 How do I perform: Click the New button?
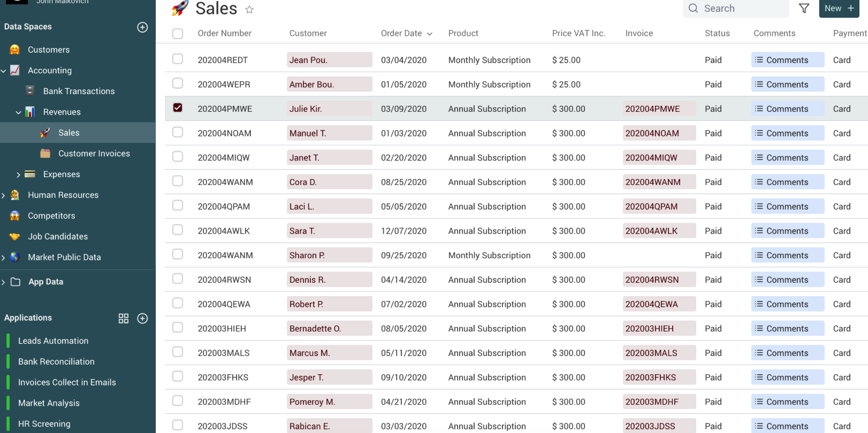(x=839, y=9)
